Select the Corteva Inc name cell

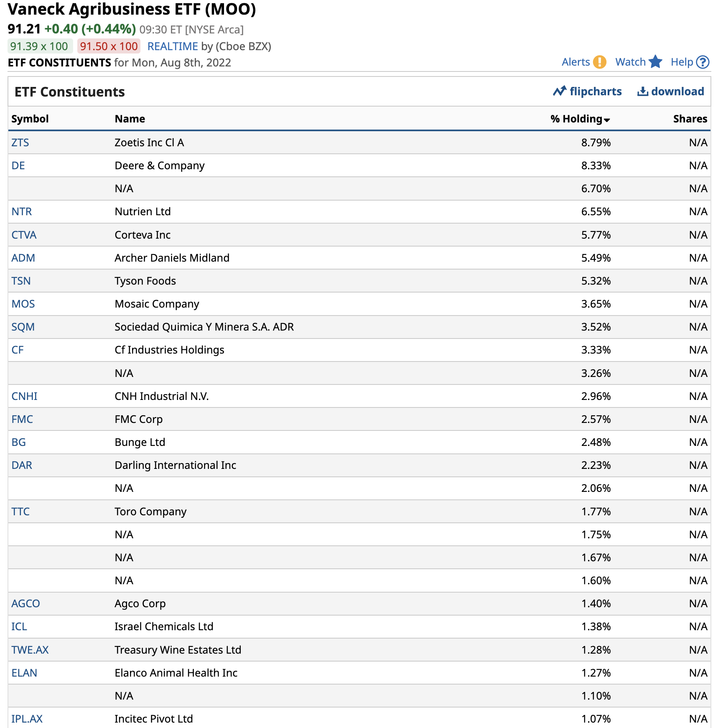coord(143,235)
